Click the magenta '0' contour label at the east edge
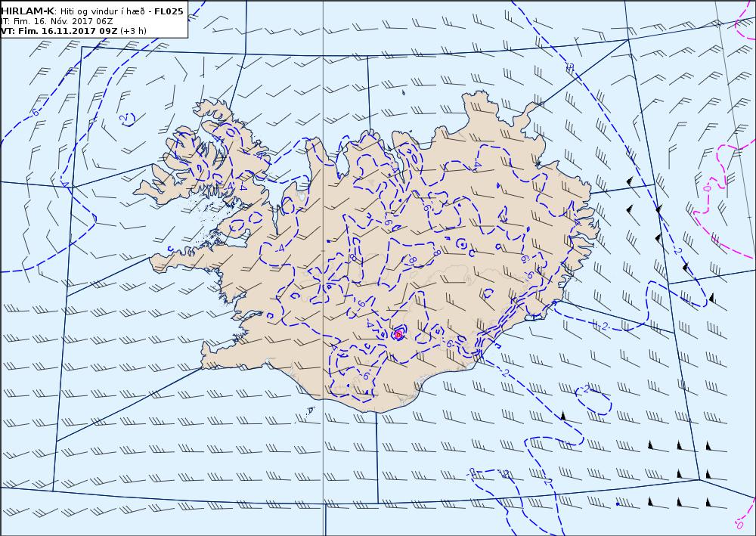The image size is (756, 536). click(x=707, y=187)
